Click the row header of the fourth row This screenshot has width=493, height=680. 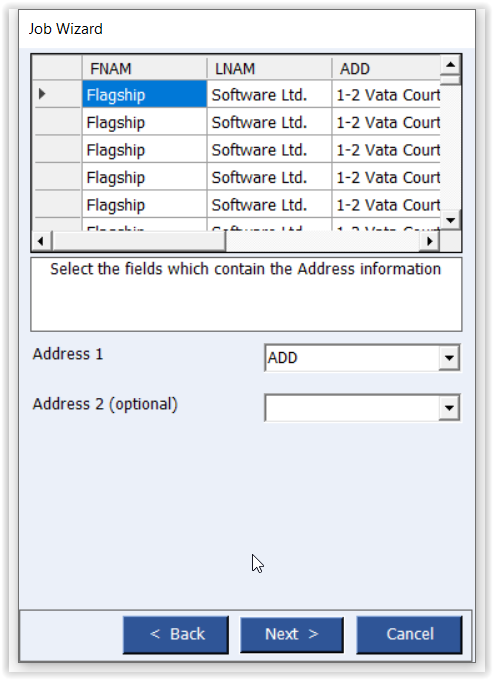pyautogui.click(x=57, y=177)
